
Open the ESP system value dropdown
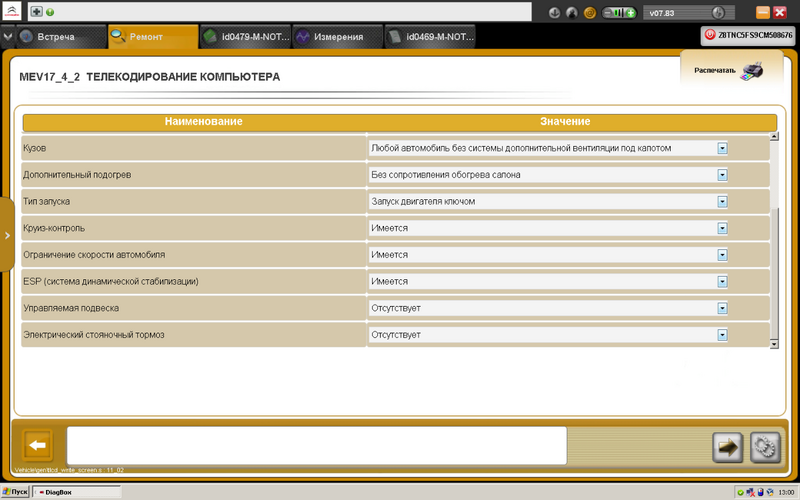coord(721,281)
